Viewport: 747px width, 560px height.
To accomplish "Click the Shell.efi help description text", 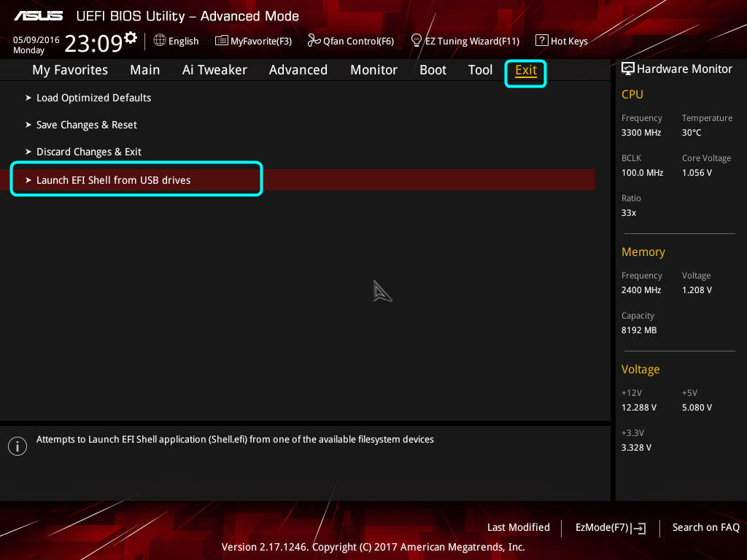I will [235, 440].
